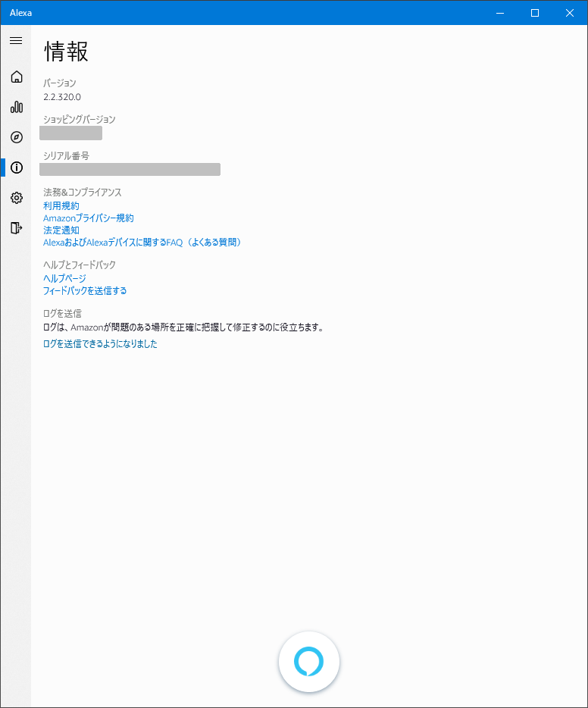Viewport: 588px width, 708px height.
Task: Click the バージョン label
Action: click(60, 83)
